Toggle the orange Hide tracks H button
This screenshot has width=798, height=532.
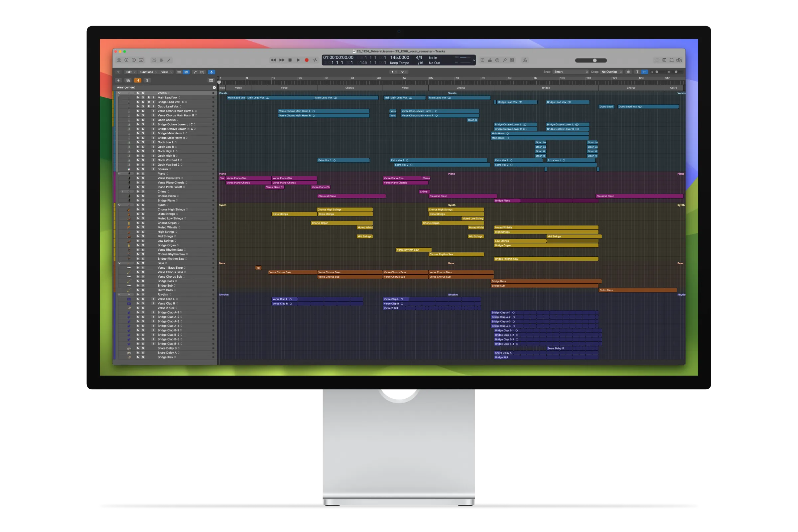tap(137, 80)
